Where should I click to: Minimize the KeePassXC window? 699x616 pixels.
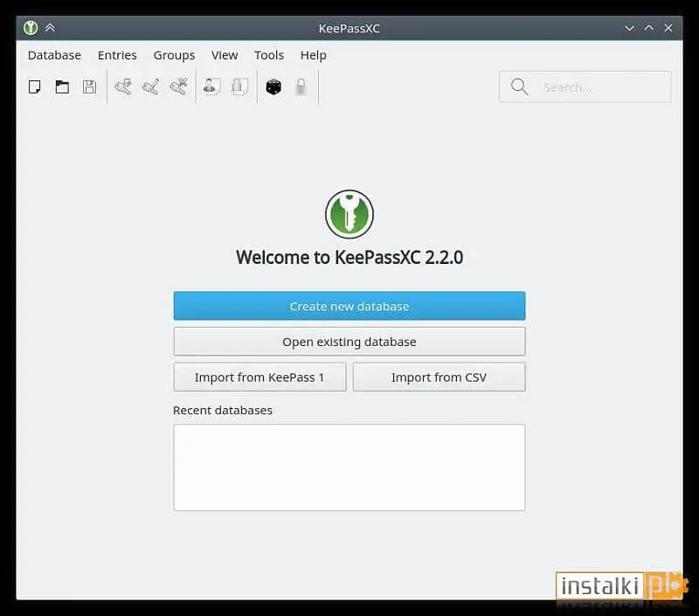point(629,28)
